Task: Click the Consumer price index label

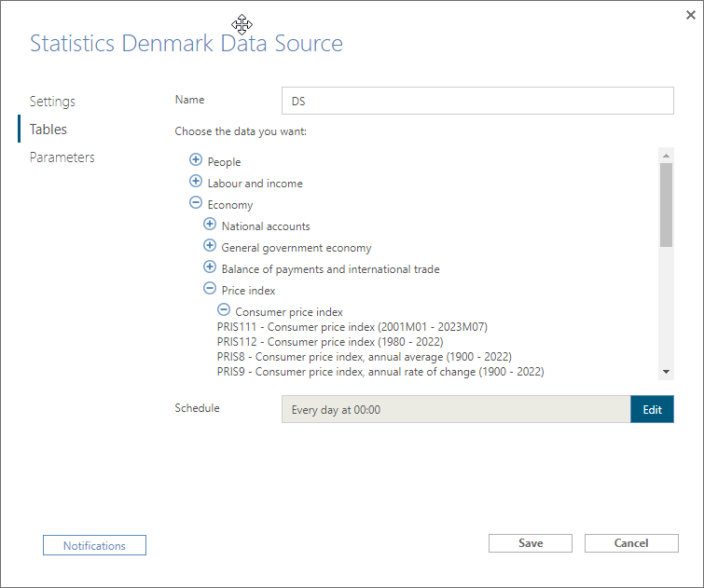Action: point(289,312)
